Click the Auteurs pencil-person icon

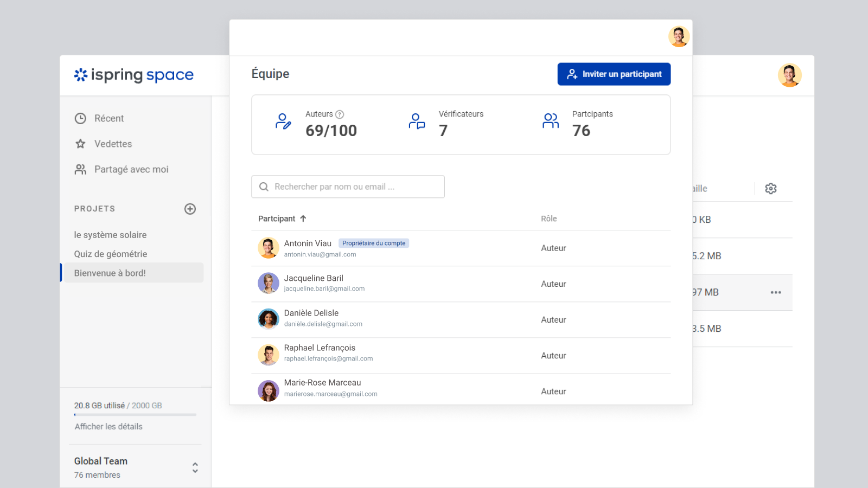pyautogui.click(x=283, y=121)
